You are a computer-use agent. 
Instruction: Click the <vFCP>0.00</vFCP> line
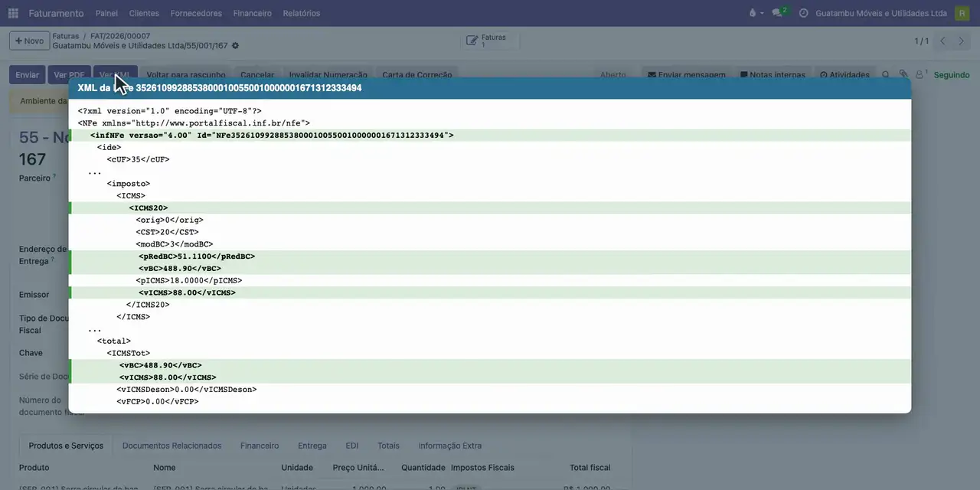pos(158,401)
